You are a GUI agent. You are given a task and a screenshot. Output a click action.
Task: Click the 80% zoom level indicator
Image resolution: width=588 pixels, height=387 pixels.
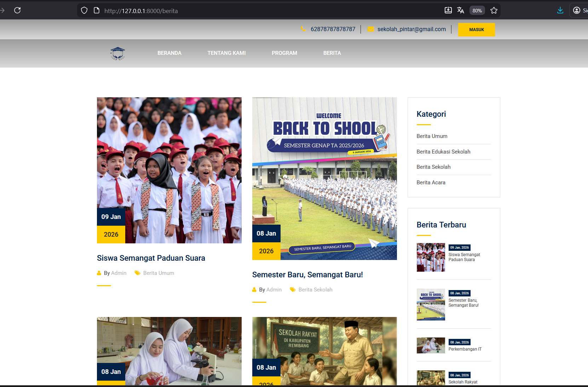(x=477, y=11)
